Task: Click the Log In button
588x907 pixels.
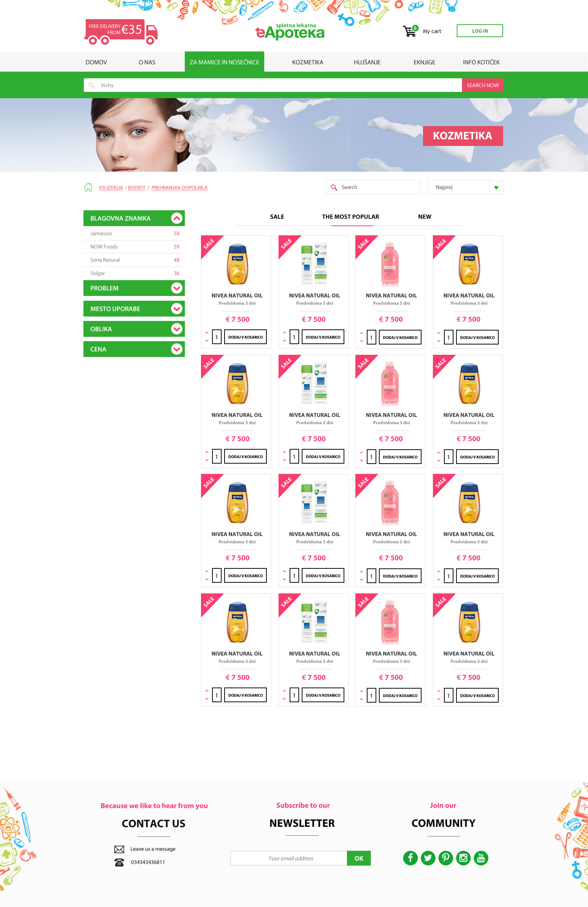Action: click(480, 31)
